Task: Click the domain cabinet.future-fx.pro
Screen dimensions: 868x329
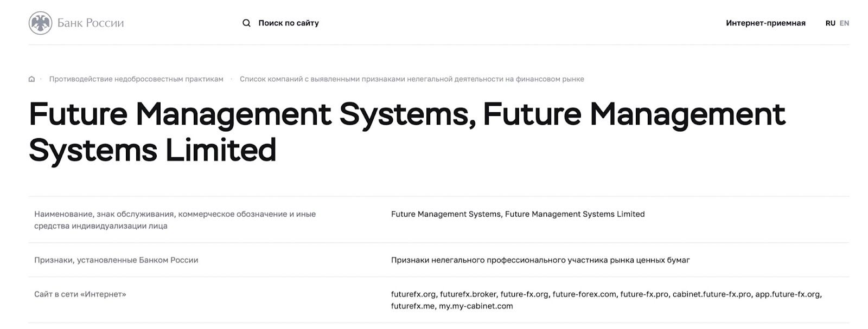Action: 712,294
